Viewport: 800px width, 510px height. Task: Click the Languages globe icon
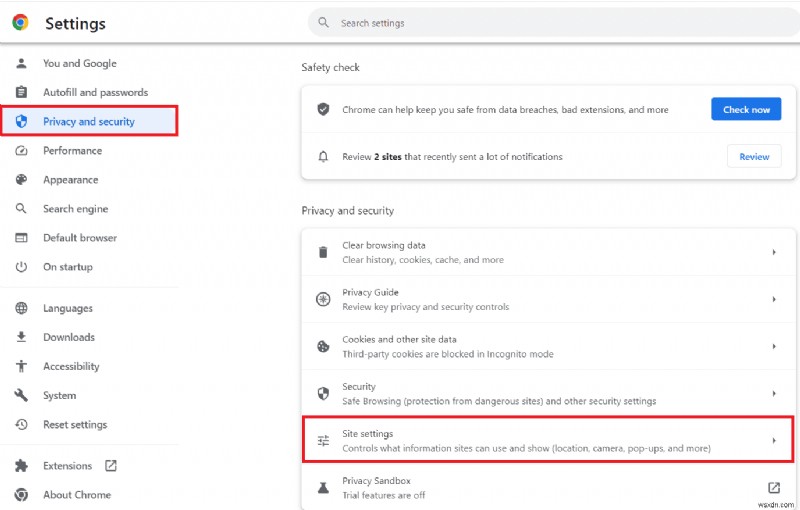coord(21,308)
